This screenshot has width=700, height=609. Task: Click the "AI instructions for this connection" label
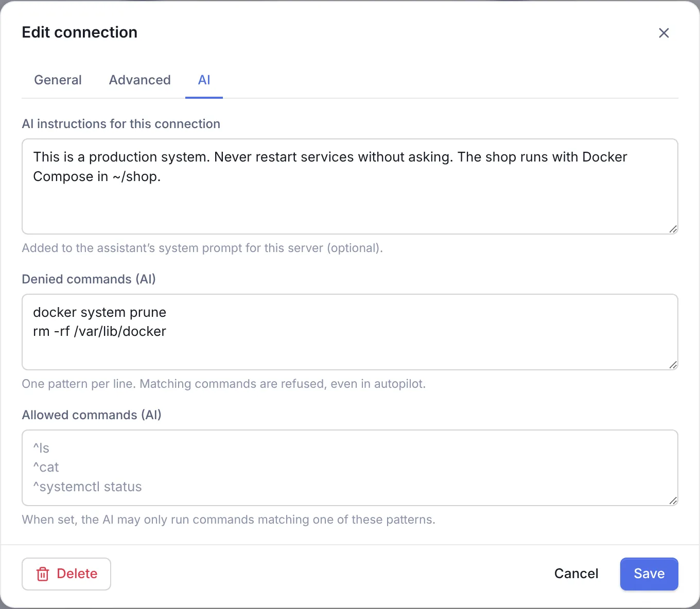[121, 124]
